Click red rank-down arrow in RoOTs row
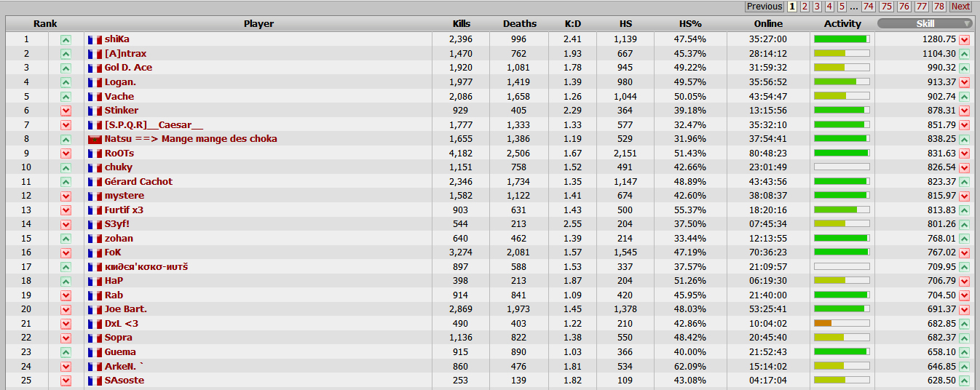This screenshot has height=390, width=980. tap(66, 154)
